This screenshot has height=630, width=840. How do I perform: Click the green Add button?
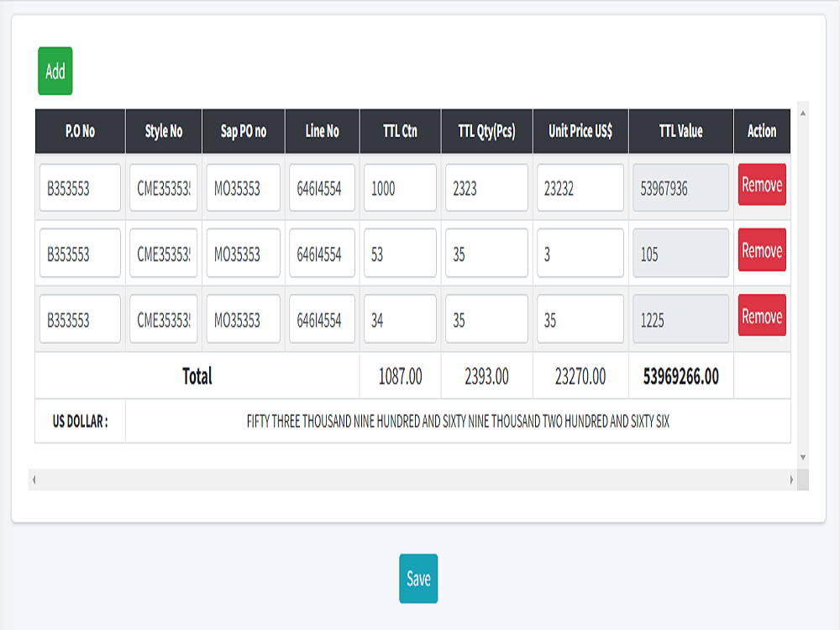click(54, 71)
